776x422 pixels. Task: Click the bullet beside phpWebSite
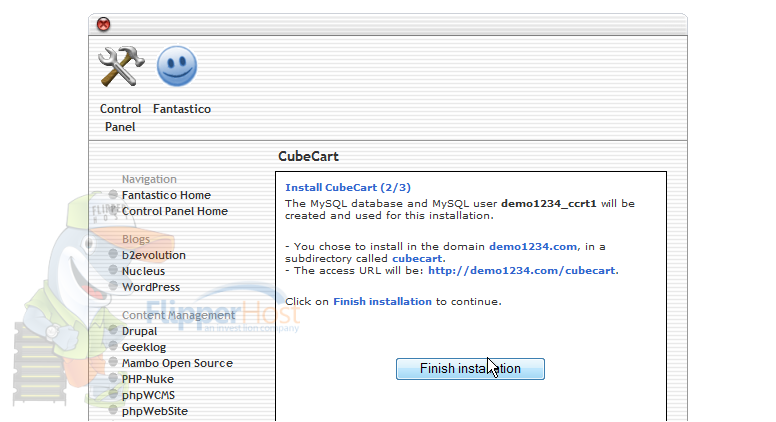coord(113,410)
